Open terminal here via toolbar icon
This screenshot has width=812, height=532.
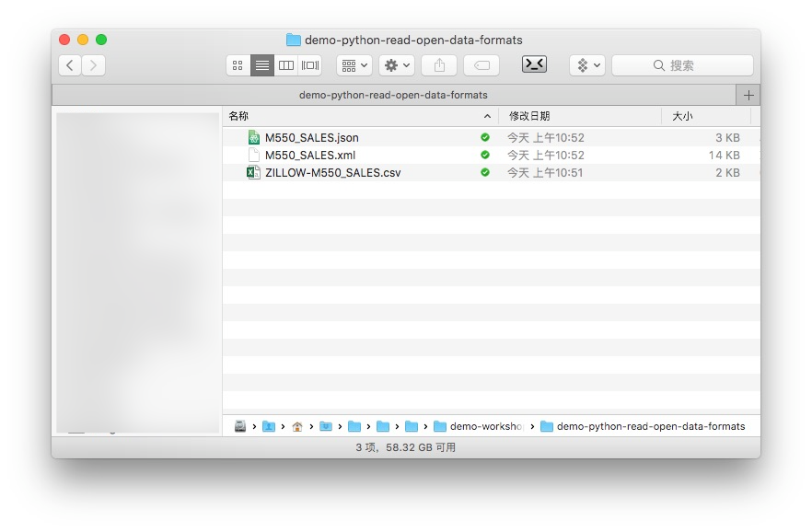point(534,64)
